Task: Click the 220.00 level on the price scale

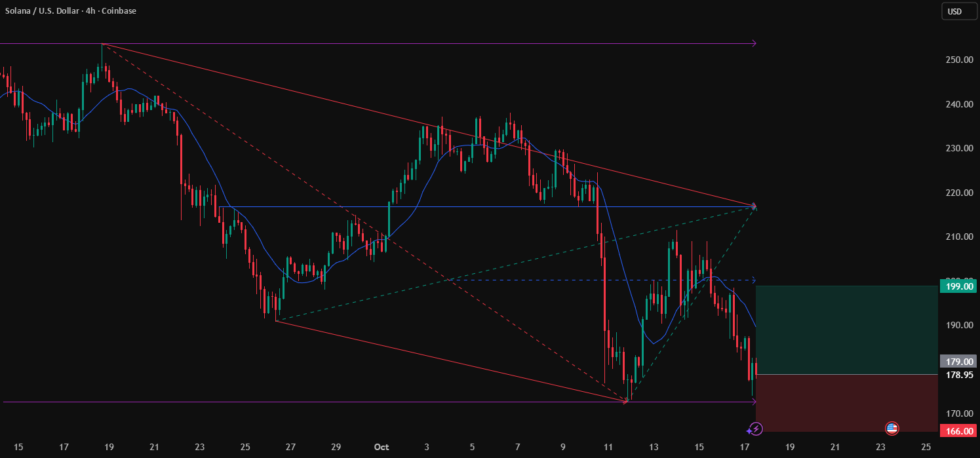Action: 958,193
